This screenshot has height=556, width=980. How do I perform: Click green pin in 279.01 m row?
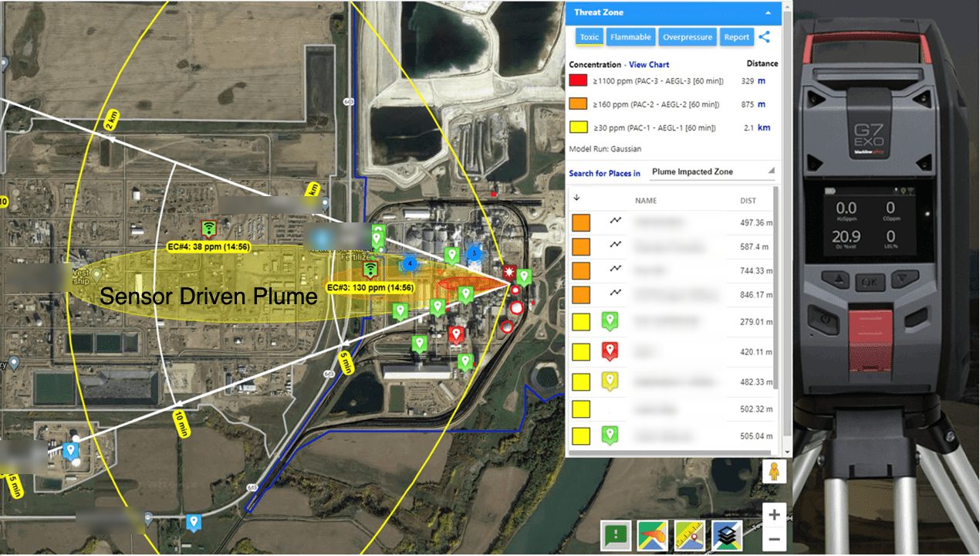(610, 320)
